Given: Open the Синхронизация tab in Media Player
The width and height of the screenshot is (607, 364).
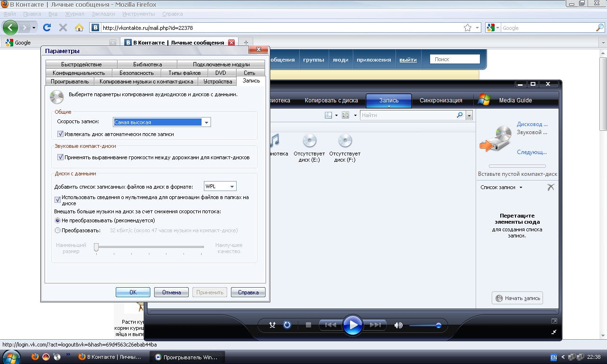Looking at the screenshot, I should [x=441, y=100].
